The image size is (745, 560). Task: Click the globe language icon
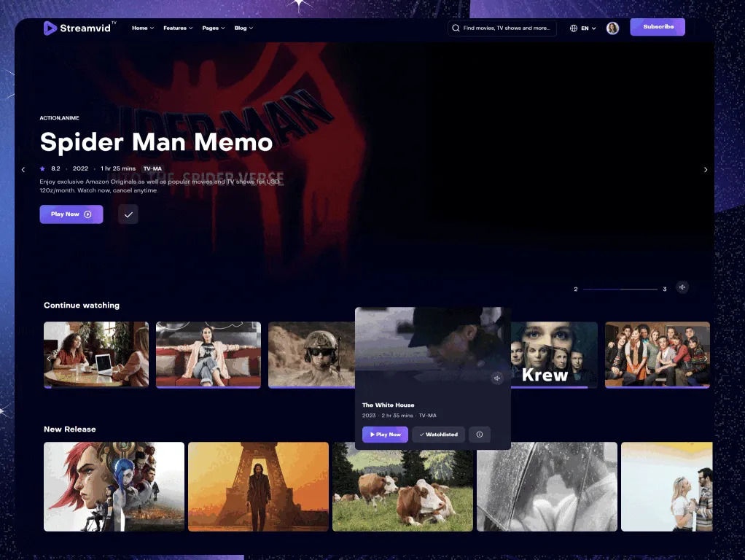pyautogui.click(x=574, y=28)
